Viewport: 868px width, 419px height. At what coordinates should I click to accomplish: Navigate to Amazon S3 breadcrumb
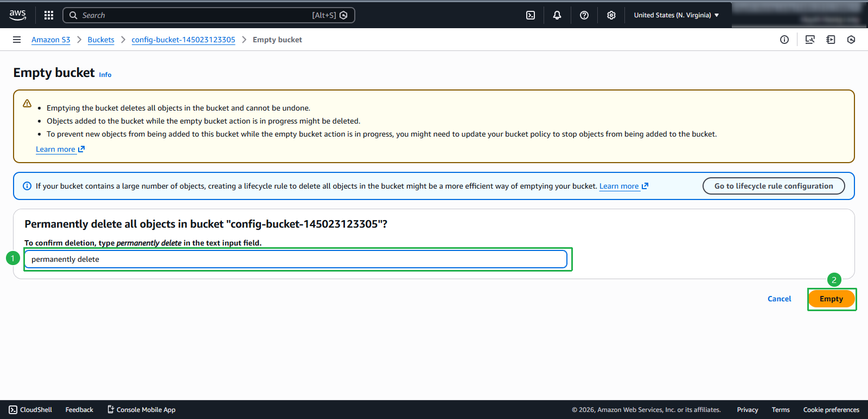51,40
